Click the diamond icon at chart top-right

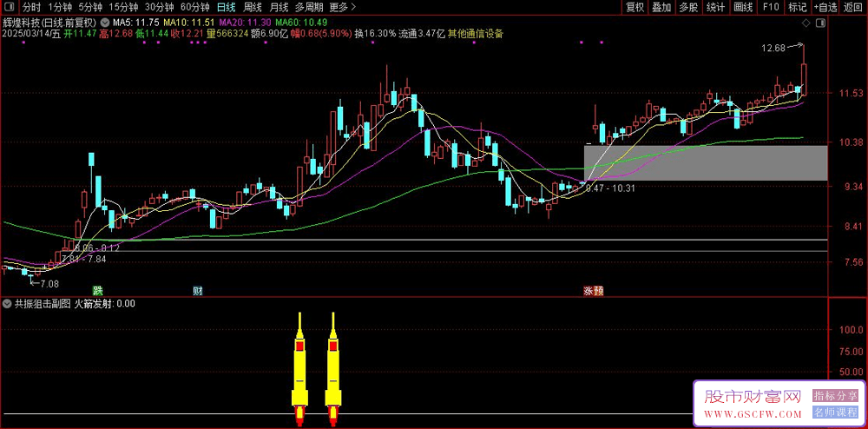click(x=806, y=23)
